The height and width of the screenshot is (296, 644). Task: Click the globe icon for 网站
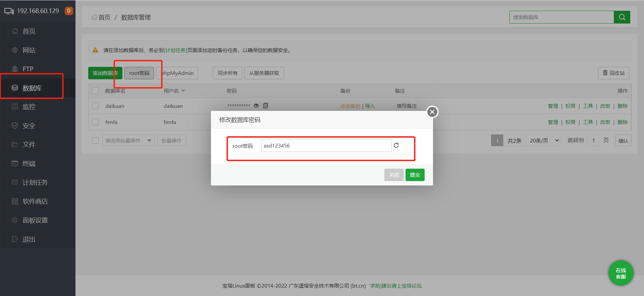[15, 50]
